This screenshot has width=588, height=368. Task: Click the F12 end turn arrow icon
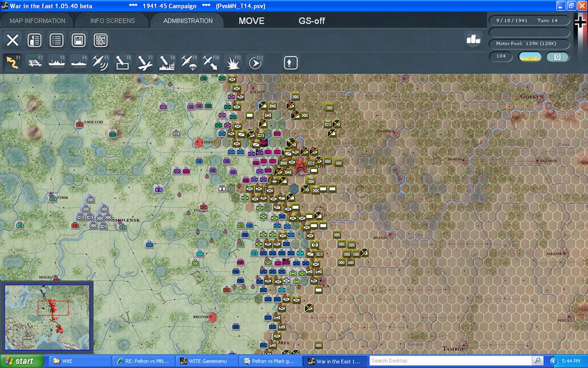[x=255, y=63]
